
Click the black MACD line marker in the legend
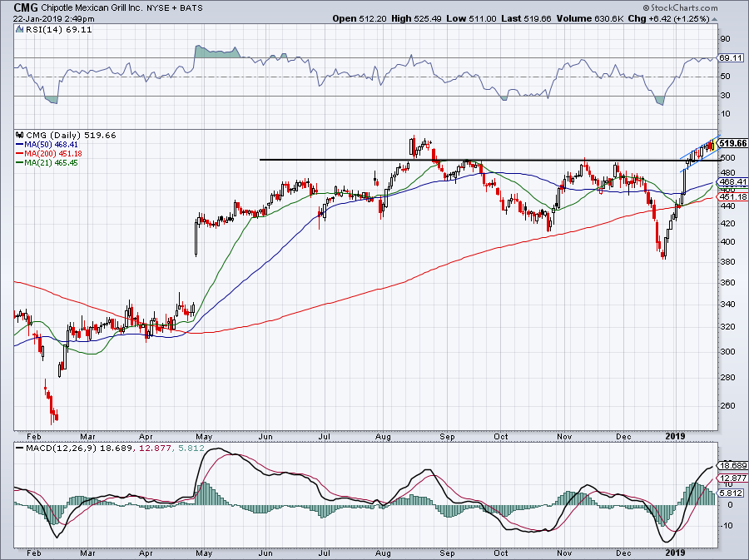(x=20, y=448)
